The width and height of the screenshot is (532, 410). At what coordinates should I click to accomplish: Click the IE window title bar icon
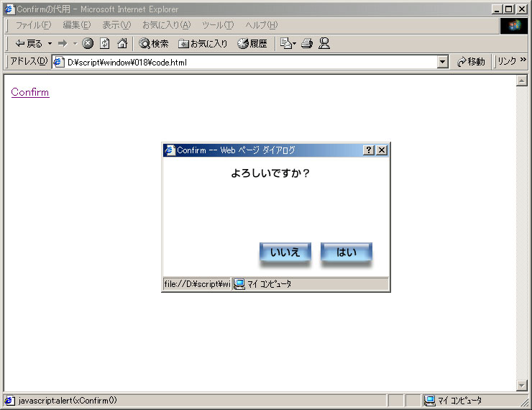tap(9, 9)
